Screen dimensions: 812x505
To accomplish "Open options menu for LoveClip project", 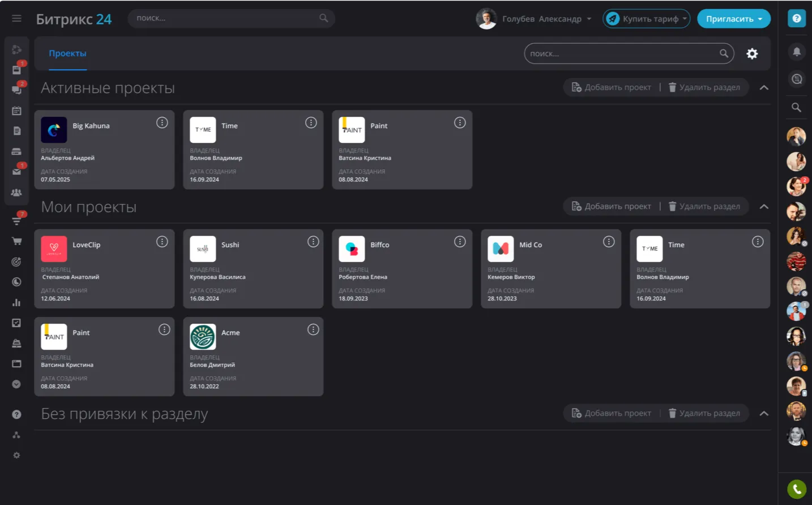I will coord(162,241).
